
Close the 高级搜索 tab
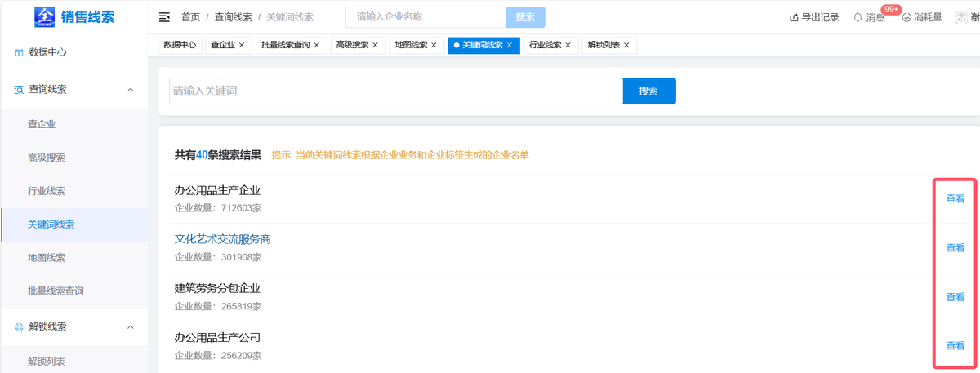376,46
